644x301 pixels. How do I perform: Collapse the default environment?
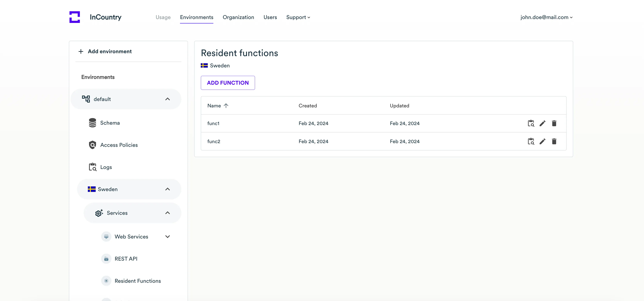[x=168, y=99]
